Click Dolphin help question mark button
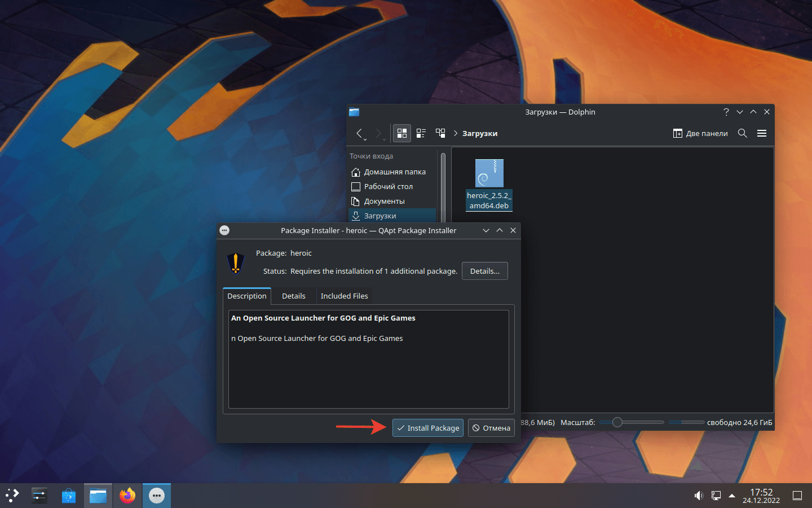 tap(726, 112)
